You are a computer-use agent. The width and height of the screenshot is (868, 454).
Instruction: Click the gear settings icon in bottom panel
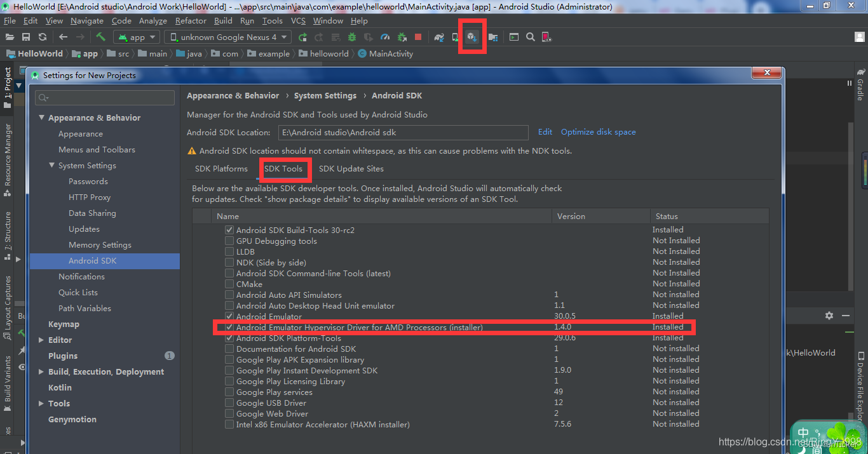[829, 316]
